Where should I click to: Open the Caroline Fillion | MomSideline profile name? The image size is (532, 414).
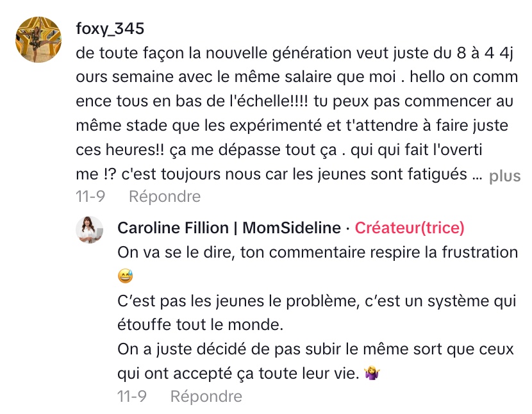click(228, 228)
